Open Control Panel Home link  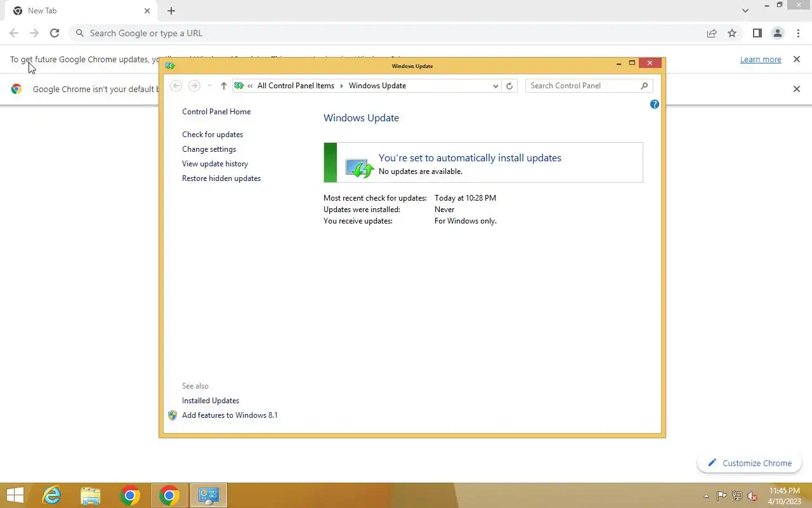click(x=216, y=112)
